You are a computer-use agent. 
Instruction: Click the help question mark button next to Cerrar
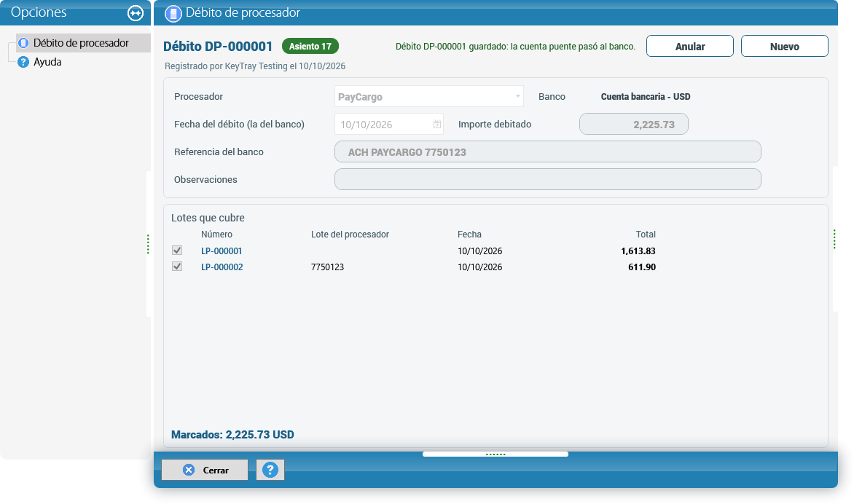[270, 470]
